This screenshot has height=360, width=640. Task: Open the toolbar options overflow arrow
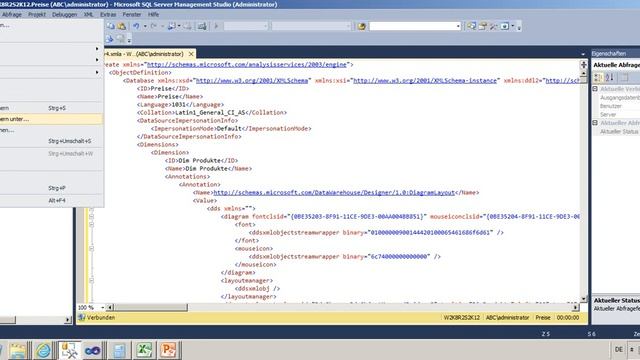click(519, 27)
